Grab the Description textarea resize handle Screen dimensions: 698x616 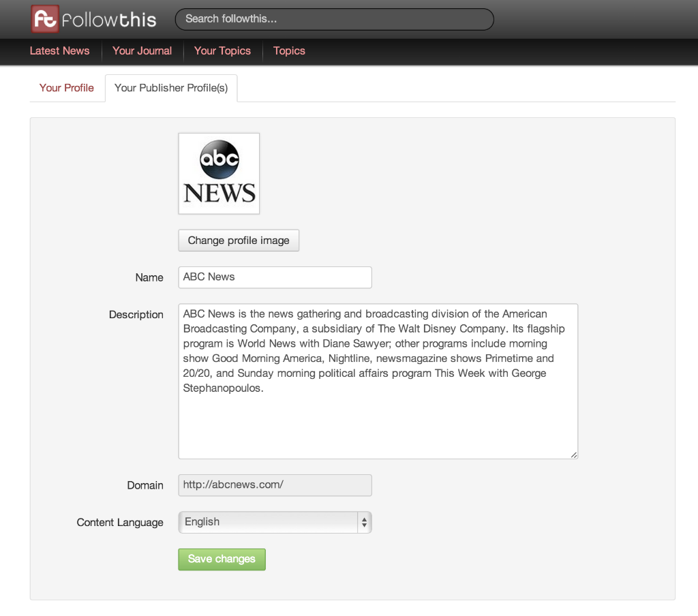pos(574,455)
